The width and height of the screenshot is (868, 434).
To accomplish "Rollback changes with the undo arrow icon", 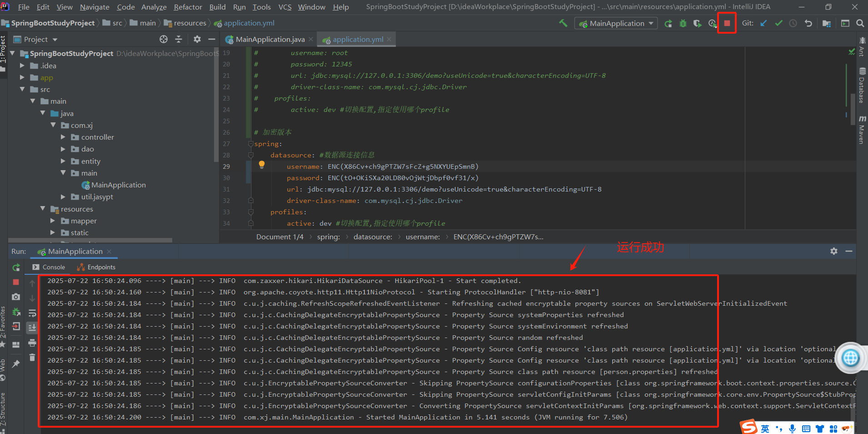I will (x=808, y=23).
